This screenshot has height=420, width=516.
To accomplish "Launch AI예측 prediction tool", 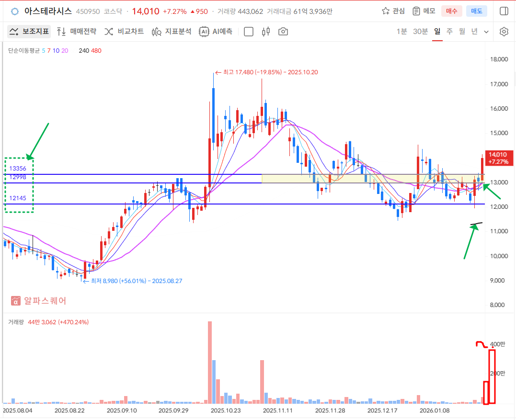I will (216, 32).
